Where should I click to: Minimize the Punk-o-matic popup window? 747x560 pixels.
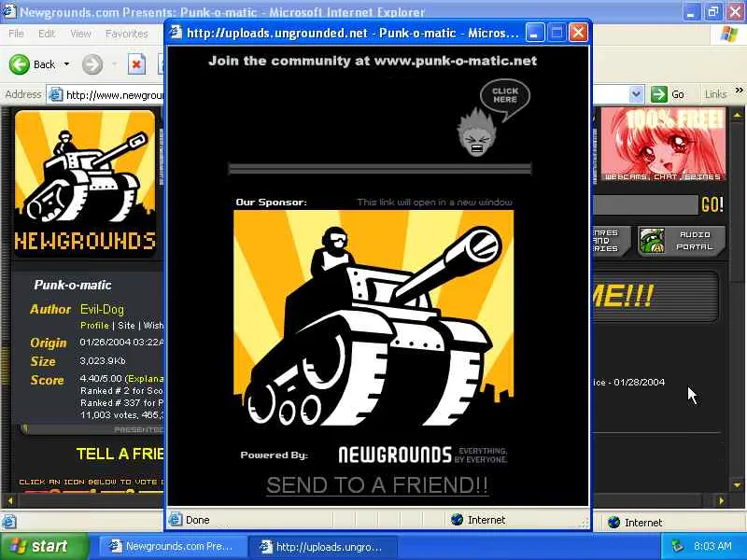click(534, 33)
